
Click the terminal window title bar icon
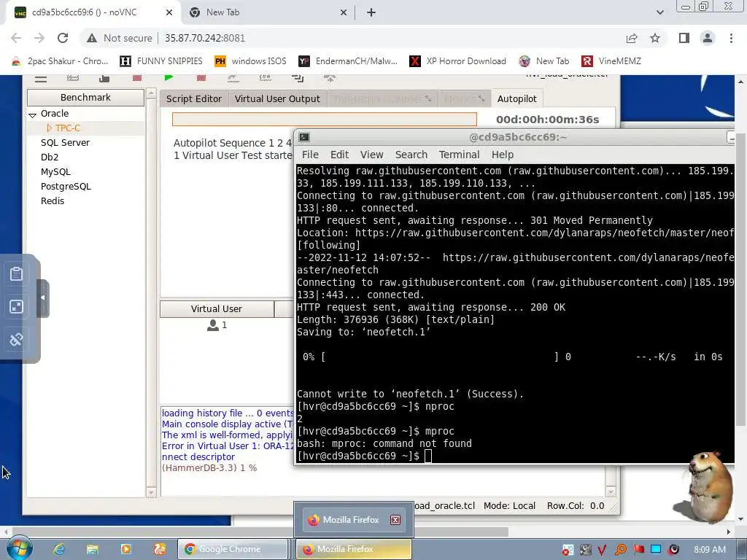[x=304, y=137]
